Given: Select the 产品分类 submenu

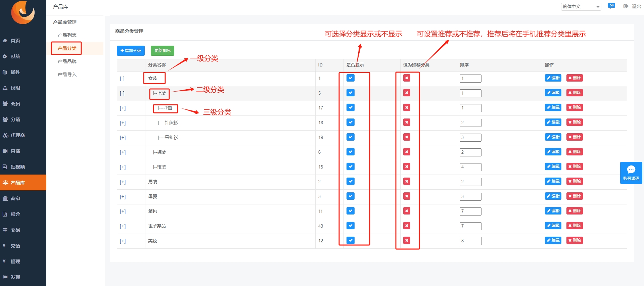Looking at the screenshot, I should (x=67, y=48).
